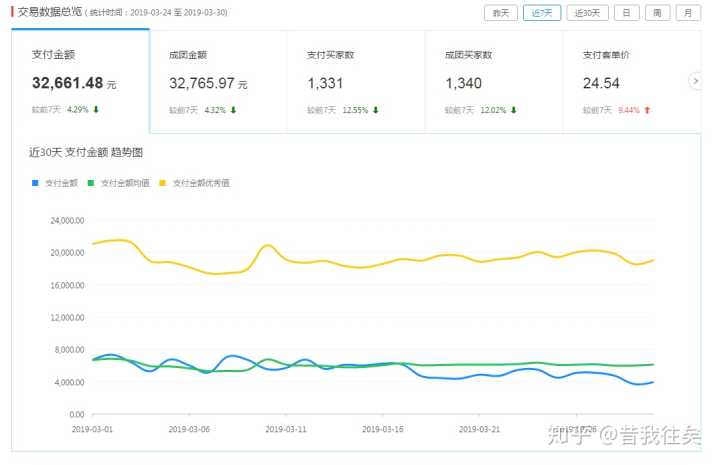Expand more metrics with right arrow

click(695, 81)
